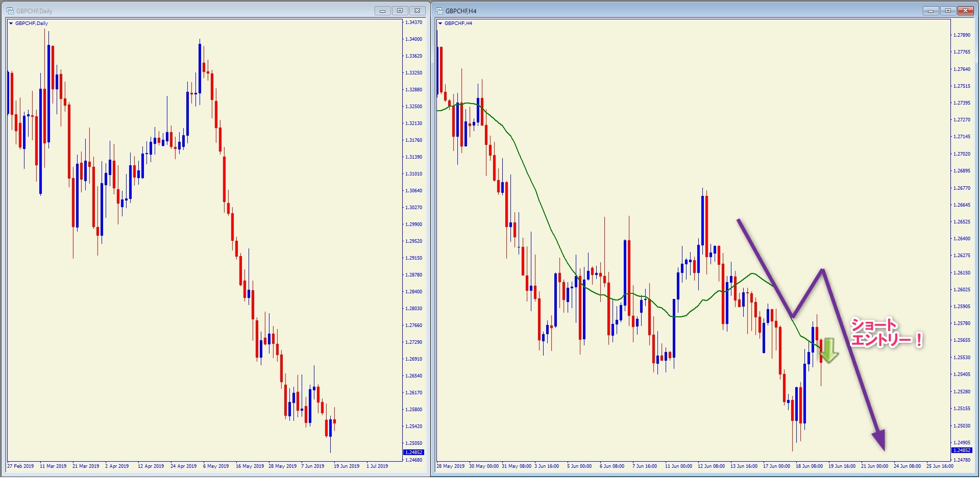Click price level 1.27890 on H4 axis

click(962, 35)
